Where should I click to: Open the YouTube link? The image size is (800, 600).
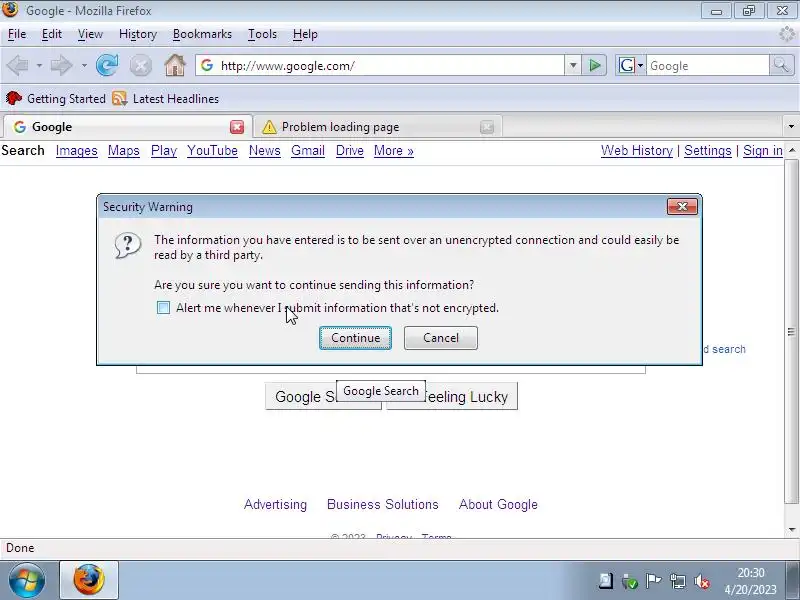click(x=212, y=151)
